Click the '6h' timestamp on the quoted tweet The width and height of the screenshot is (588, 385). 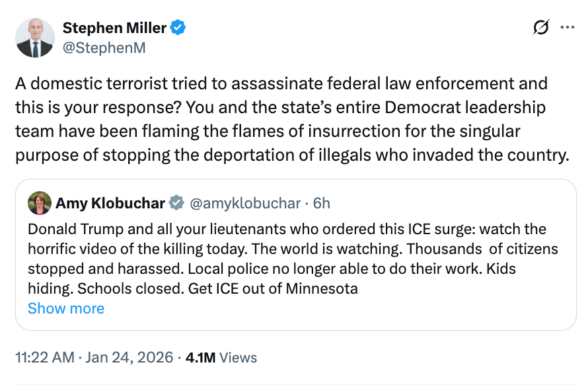click(x=322, y=203)
